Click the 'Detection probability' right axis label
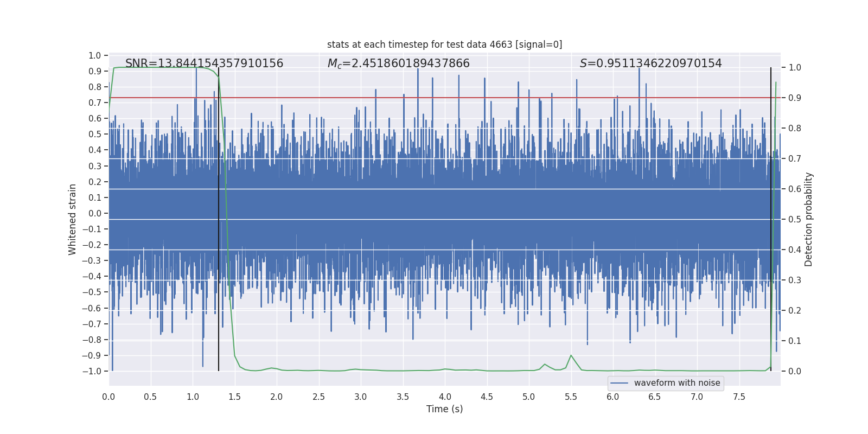 tap(809, 219)
